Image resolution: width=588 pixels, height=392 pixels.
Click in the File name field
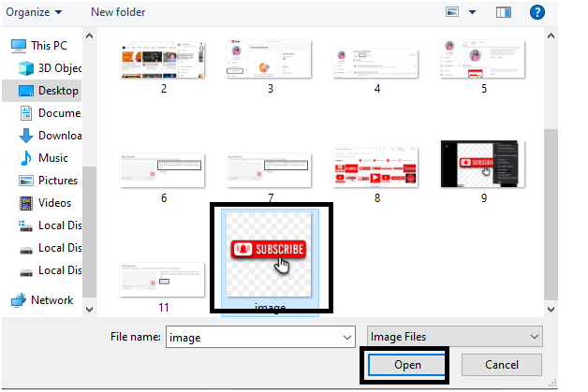click(260, 338)
